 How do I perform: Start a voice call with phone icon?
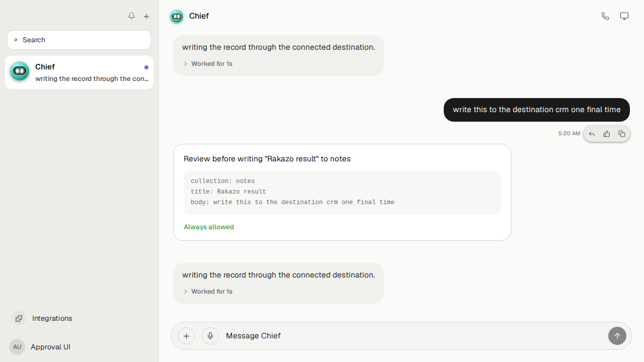click(605, 16)
